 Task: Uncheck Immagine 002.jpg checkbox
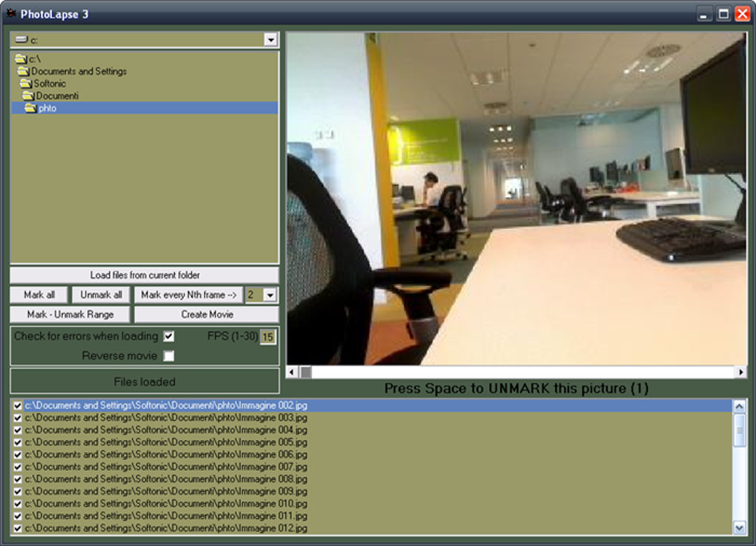pyautogui.click(x=17, y=406)
